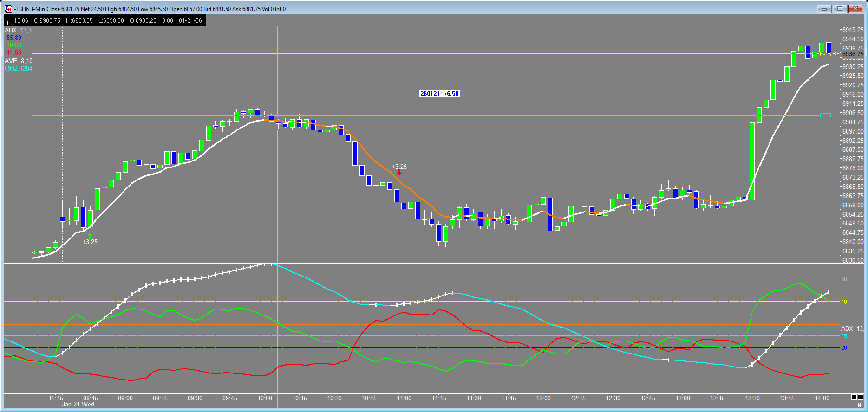868x412 pixels.
Task: Click the blue 20 level label
Action: 844,348
